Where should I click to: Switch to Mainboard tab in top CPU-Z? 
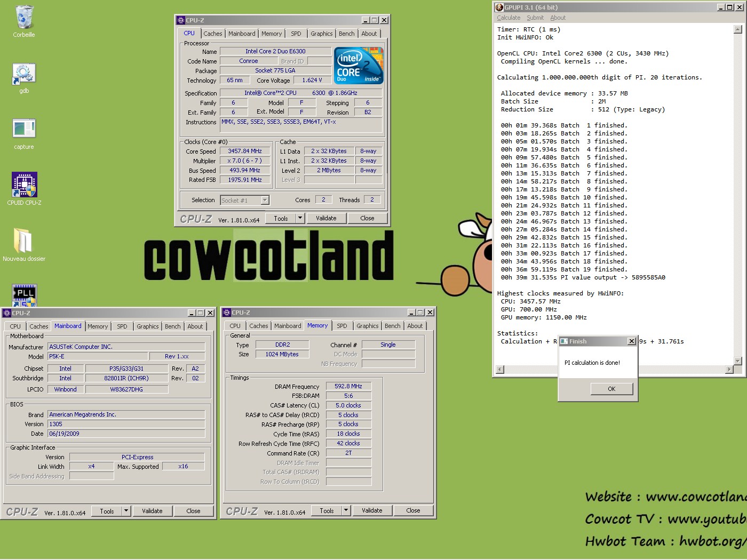click(x=242, y=34)
